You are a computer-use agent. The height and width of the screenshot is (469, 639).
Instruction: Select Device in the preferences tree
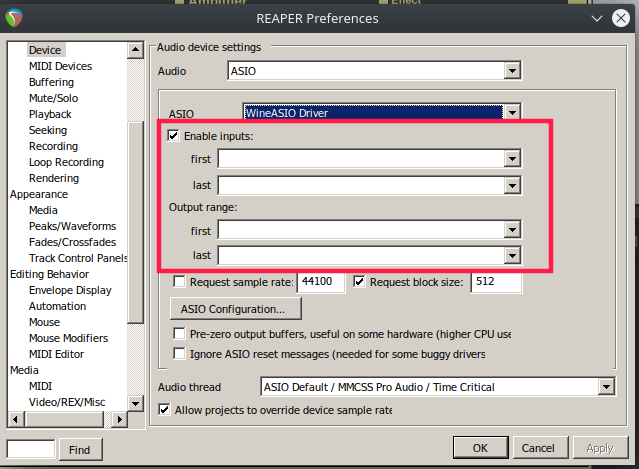click(x=45, y=50)
